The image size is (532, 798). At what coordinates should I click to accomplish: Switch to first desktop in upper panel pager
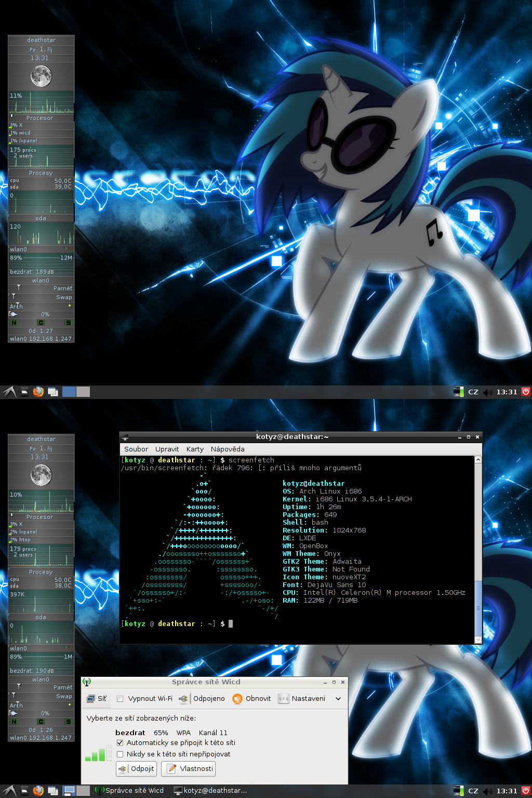click(69, 392)
